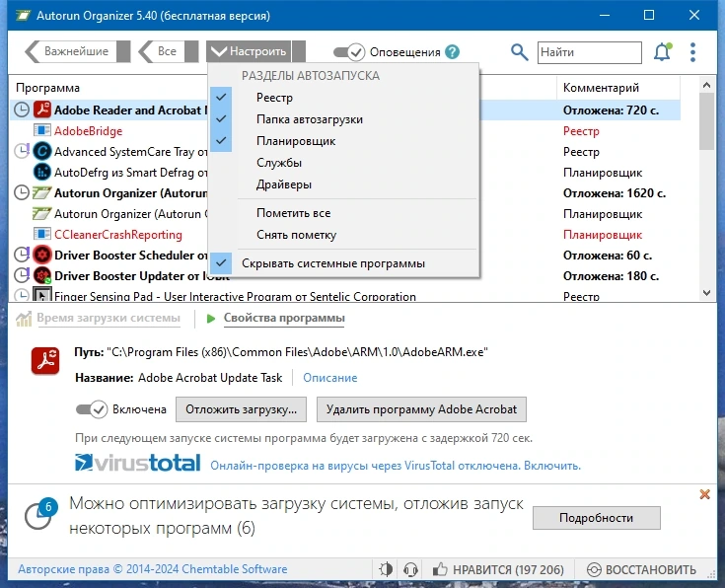Click the Отложена: 1620 с. comment cell
The width and height of the screenshot is (725, 588).
click(x=615, y=193)
